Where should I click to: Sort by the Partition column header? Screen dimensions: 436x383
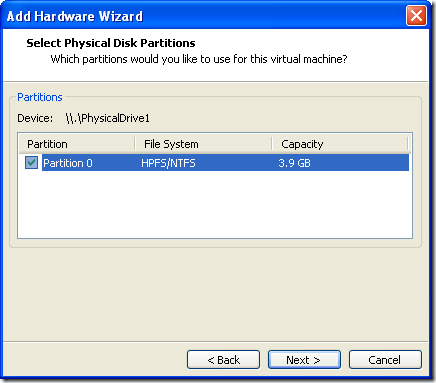click(x=77, y=144)
